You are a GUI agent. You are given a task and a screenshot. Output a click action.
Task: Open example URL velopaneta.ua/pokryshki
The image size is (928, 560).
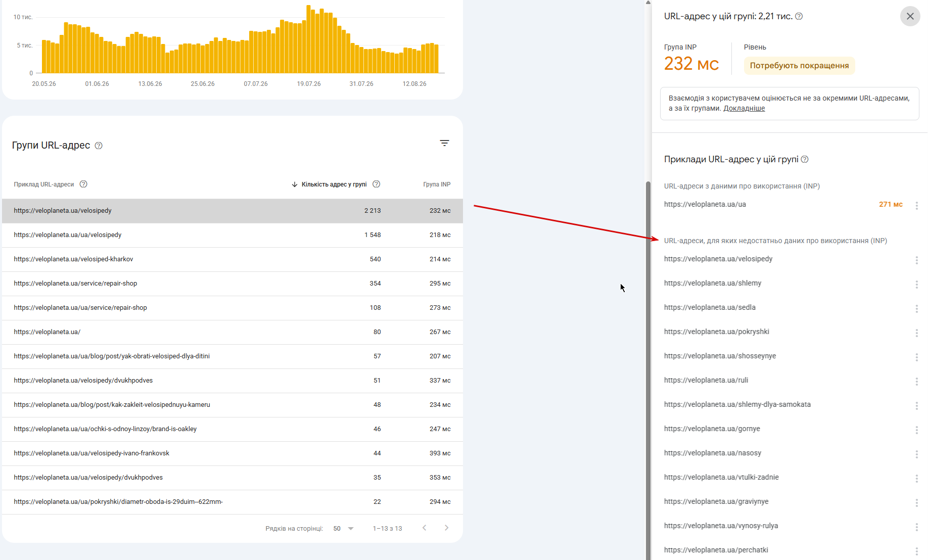pyautogui.click(x=716, y=332)
